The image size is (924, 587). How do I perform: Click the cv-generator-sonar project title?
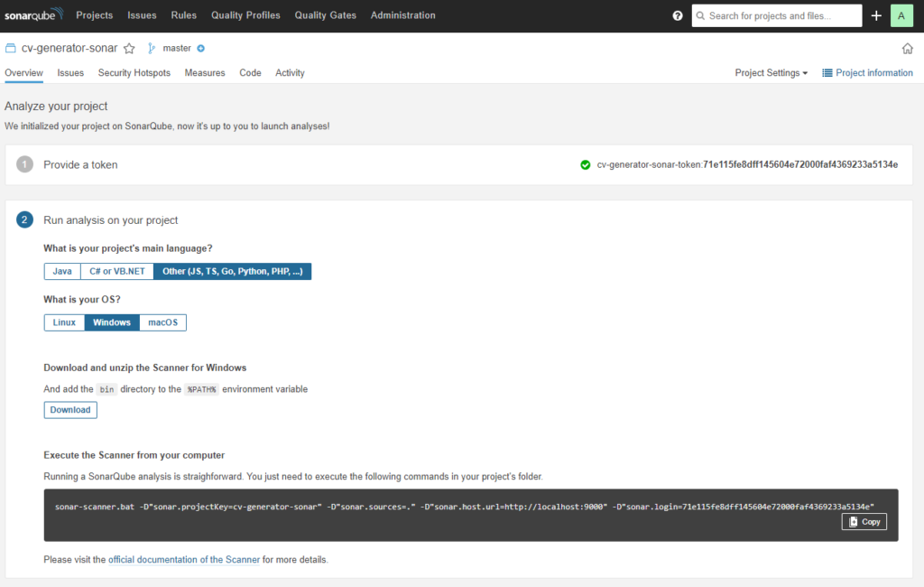(x=69, y=49)
